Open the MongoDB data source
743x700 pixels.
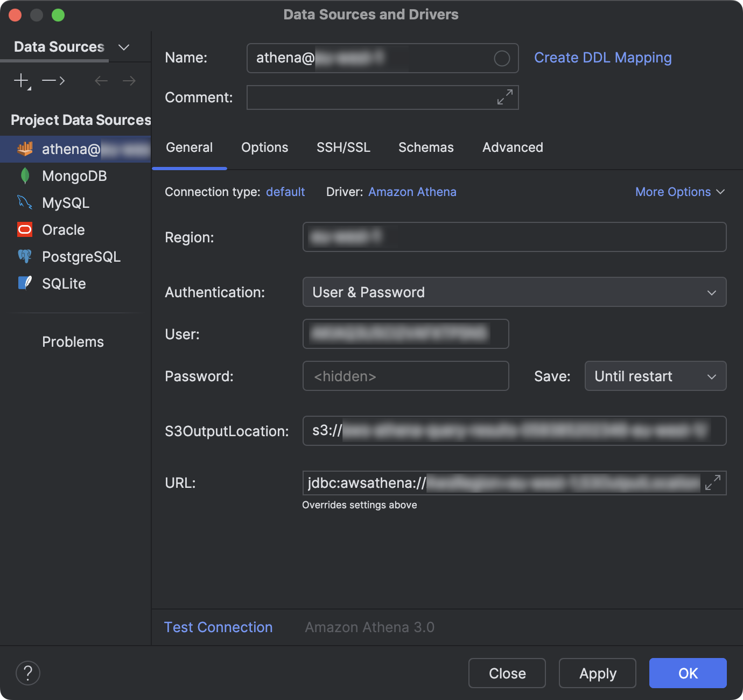click(25, 176)
